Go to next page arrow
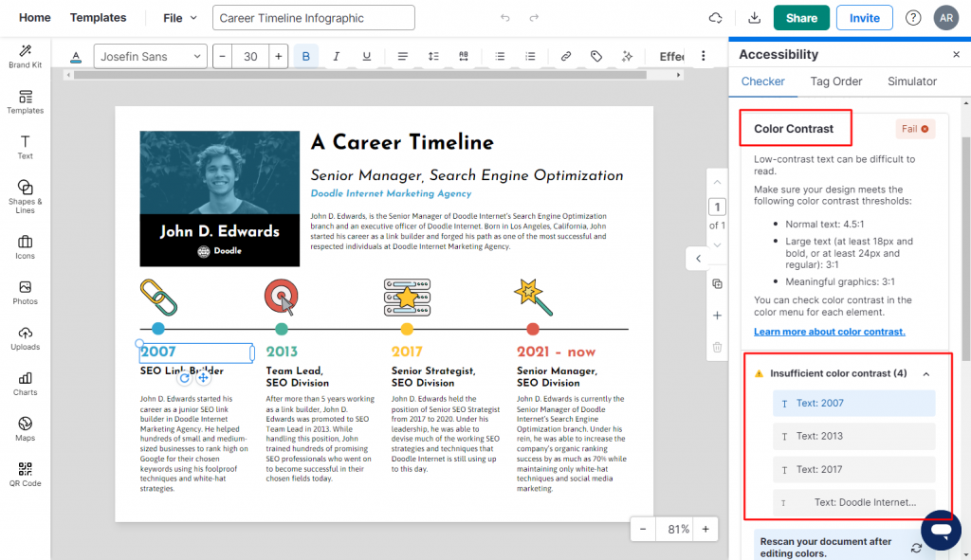Image resolution: width=971 pixels, height=560 pixels. pos(717,245)
